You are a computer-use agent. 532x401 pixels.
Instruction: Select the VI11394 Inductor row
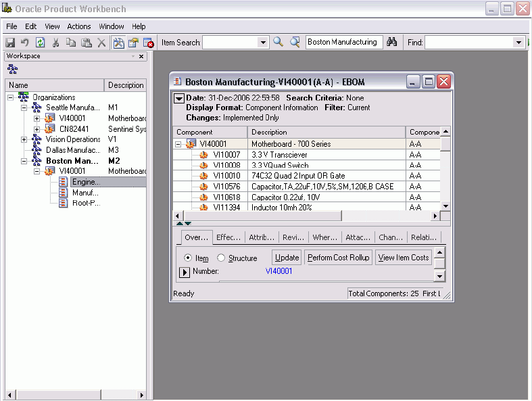(306, 207)
